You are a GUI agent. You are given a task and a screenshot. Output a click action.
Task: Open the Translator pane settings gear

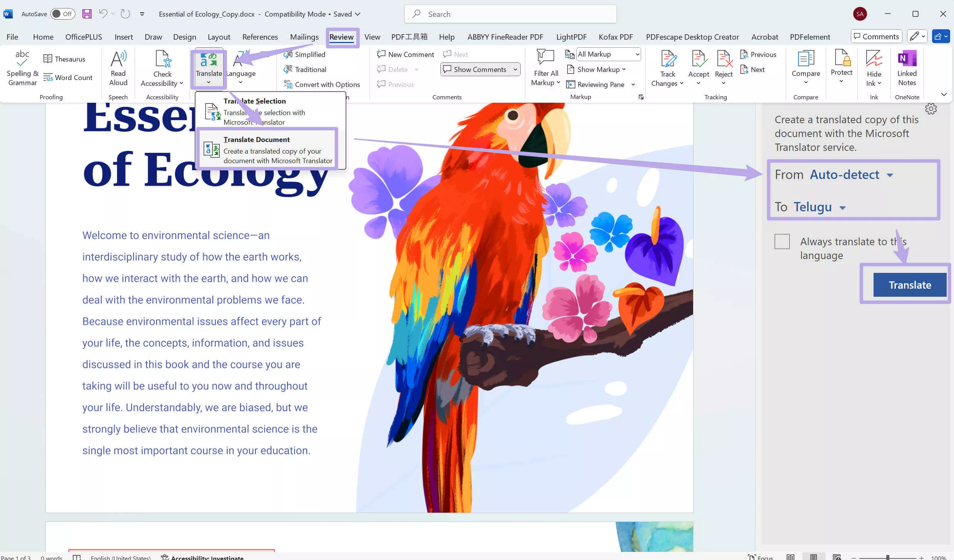click(931, 109)
